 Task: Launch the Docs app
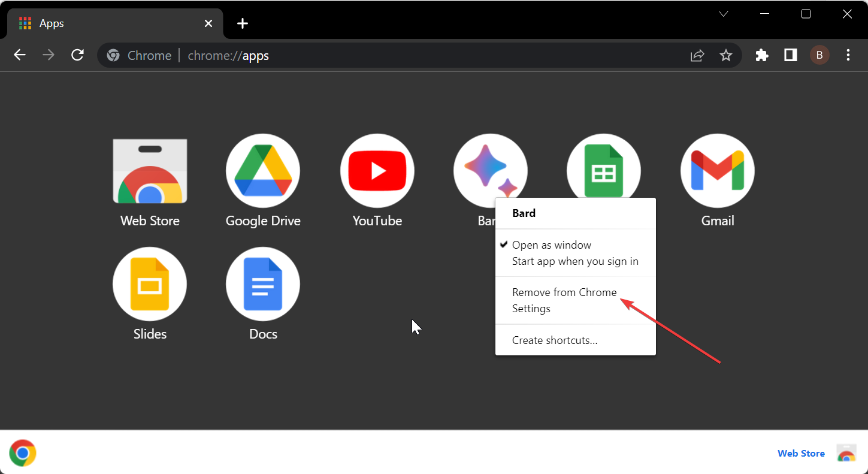pyautogui.click(x=263, y=284)
